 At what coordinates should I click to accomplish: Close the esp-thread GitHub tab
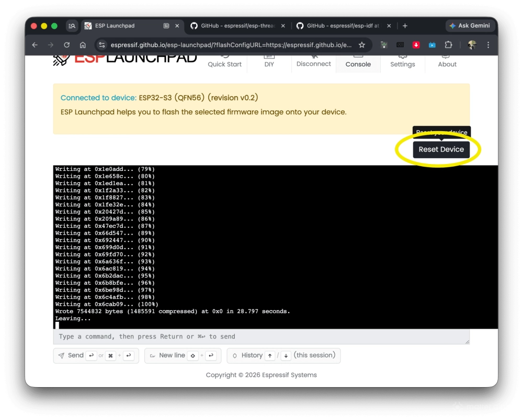click(283, 26)
